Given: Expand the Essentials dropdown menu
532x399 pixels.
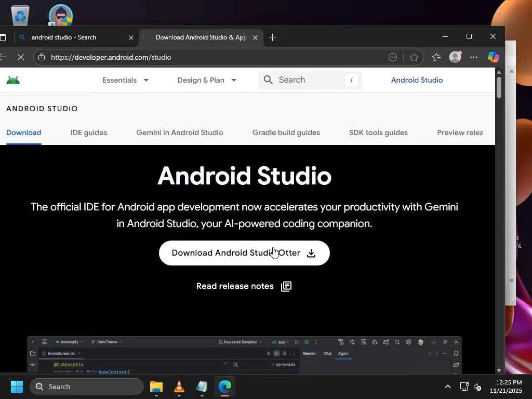Looking at the screenshot, I should 125,81.
